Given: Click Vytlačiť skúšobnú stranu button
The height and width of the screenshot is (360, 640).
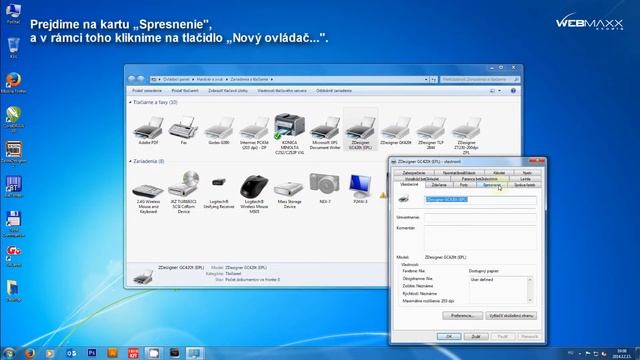Looking at the screenshot, I should click(511, 316).
